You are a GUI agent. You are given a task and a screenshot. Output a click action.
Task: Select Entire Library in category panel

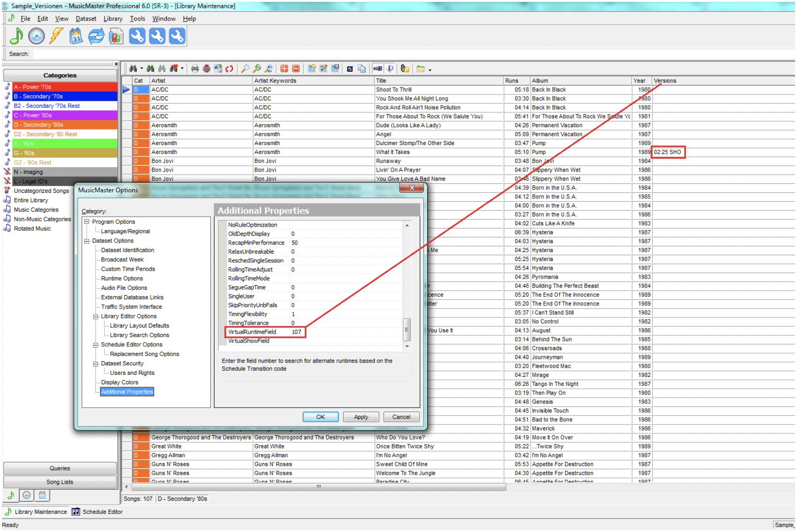(x=31, y=200)
